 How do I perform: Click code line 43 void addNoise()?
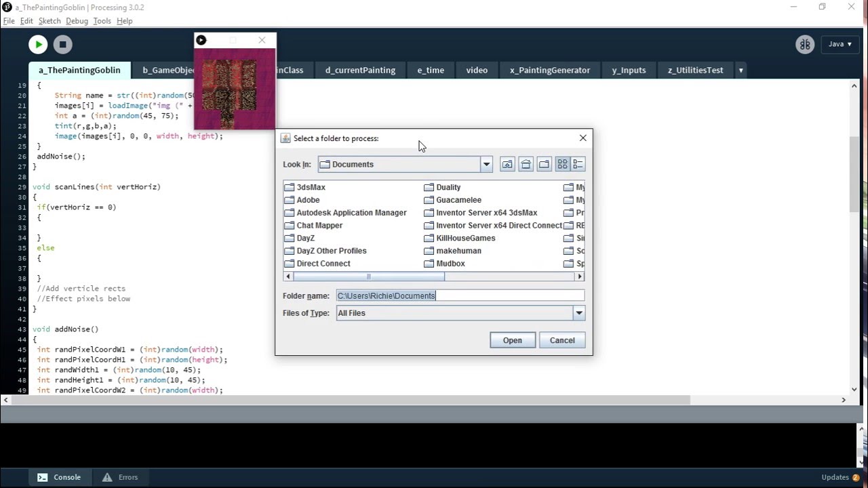click(x=66, y=329)
